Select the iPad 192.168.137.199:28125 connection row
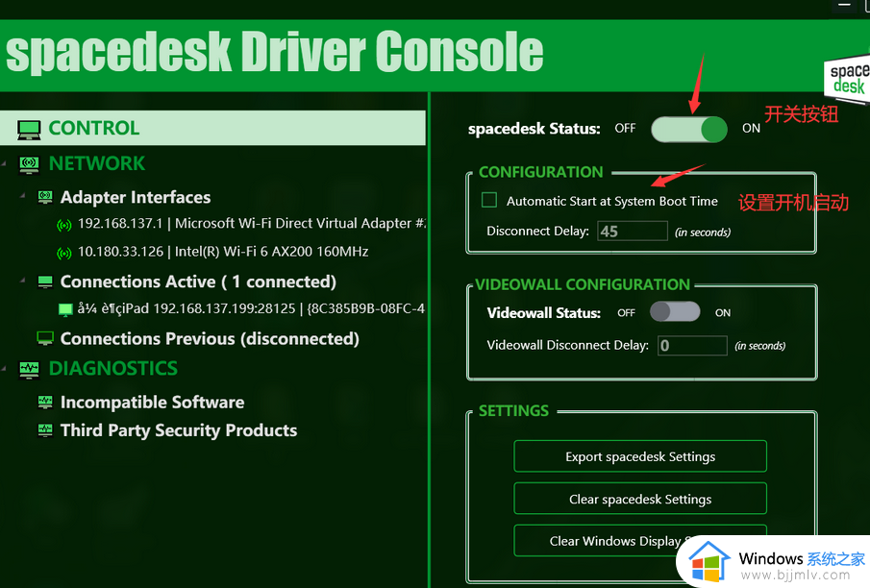 tap(251, 308)
